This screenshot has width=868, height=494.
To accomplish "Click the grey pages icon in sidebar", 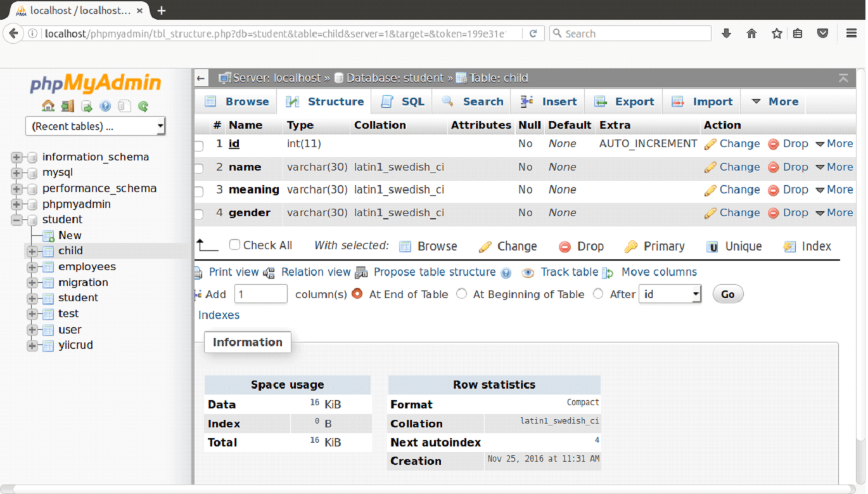I will [x=124, y=106].
